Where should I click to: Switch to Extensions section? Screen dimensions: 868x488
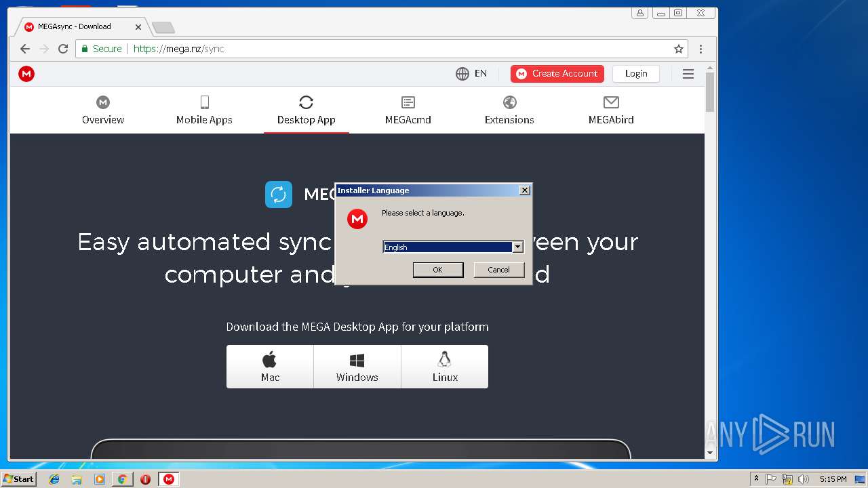[x=509, y=110]
